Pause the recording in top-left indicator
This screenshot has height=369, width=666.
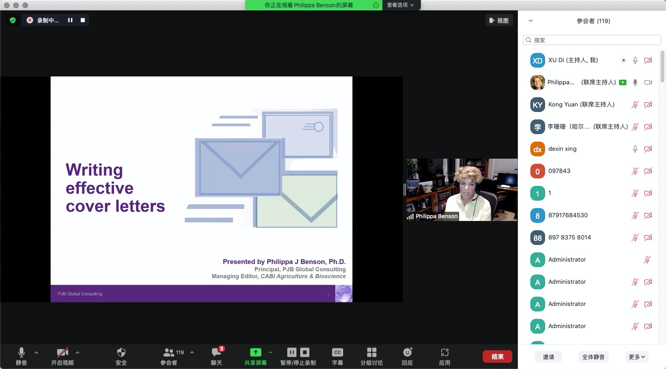coord(70,20)
